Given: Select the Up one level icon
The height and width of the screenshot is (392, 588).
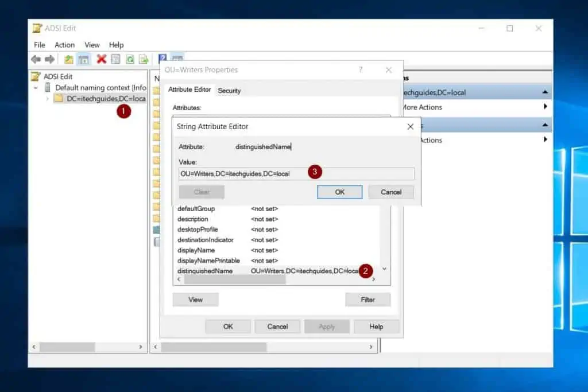Looking at the screenshot, I should click(x=68, y=59).
